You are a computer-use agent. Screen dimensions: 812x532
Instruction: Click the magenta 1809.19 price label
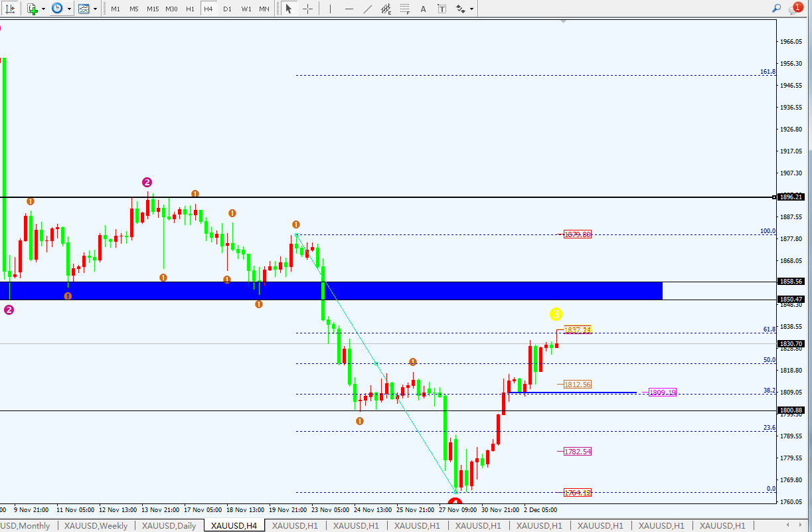click(x=662, y=393)
